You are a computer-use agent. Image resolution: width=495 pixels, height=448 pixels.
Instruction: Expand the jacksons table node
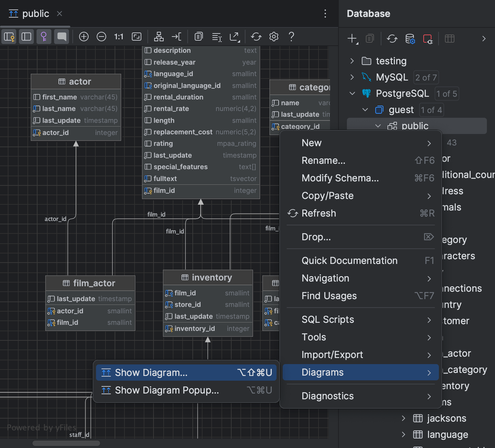pos(403,418)
